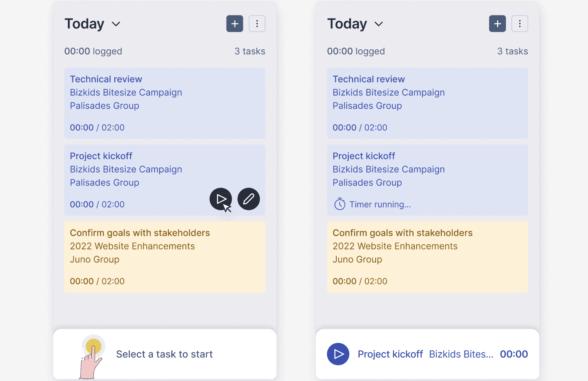Click the plus button in left Today panel
Screen dimensions: 588x381
(x=235, y=24)
